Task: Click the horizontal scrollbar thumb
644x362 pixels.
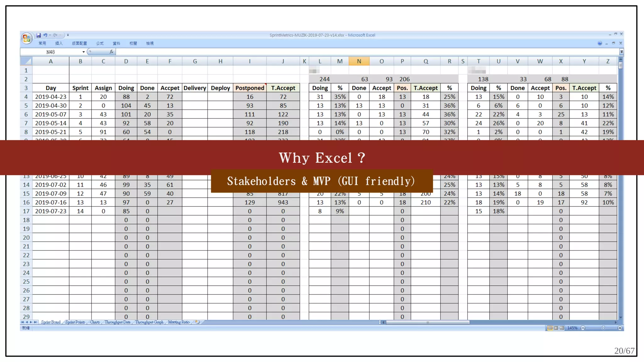Action: (428, 322)
